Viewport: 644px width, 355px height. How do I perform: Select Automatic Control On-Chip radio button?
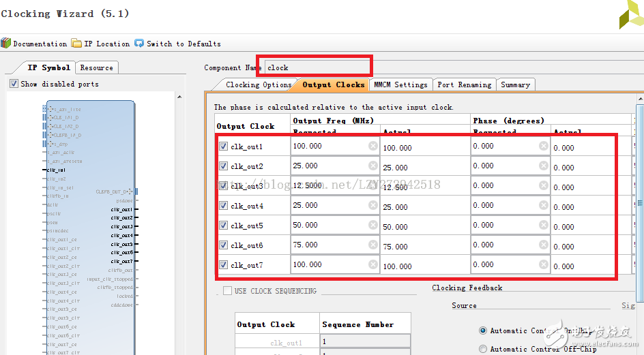click(483, 330)
